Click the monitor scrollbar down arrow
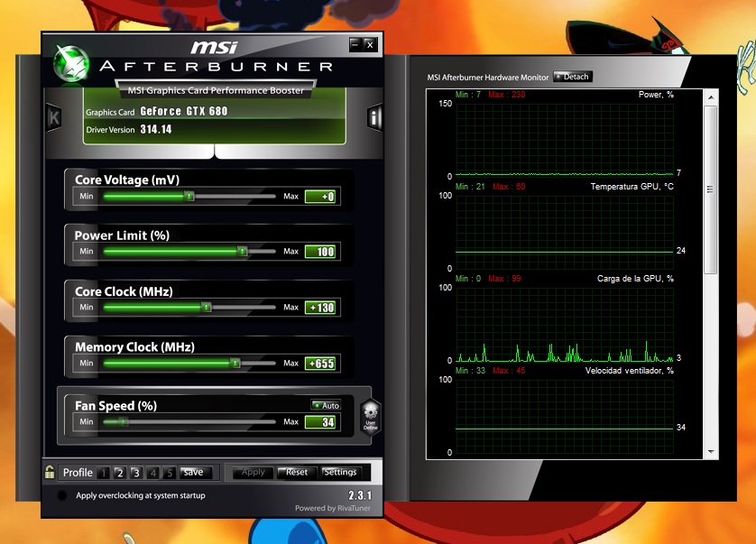756x544 pixels. [711, 452]
